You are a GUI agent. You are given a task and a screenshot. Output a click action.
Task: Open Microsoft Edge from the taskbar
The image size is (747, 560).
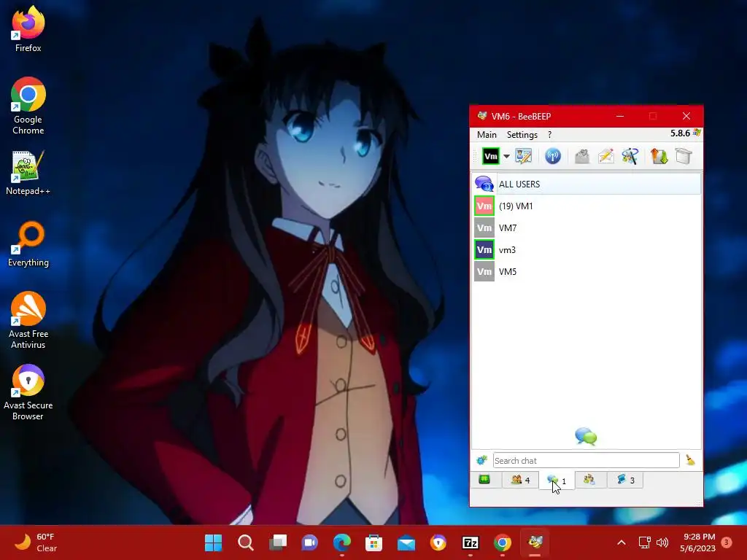coord(342,542)
